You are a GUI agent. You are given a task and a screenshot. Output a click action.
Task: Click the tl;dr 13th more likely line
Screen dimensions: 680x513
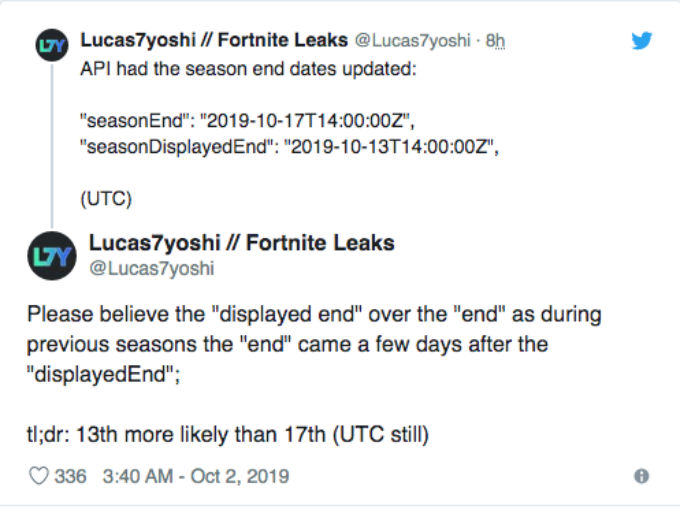(x=228, y=434)
